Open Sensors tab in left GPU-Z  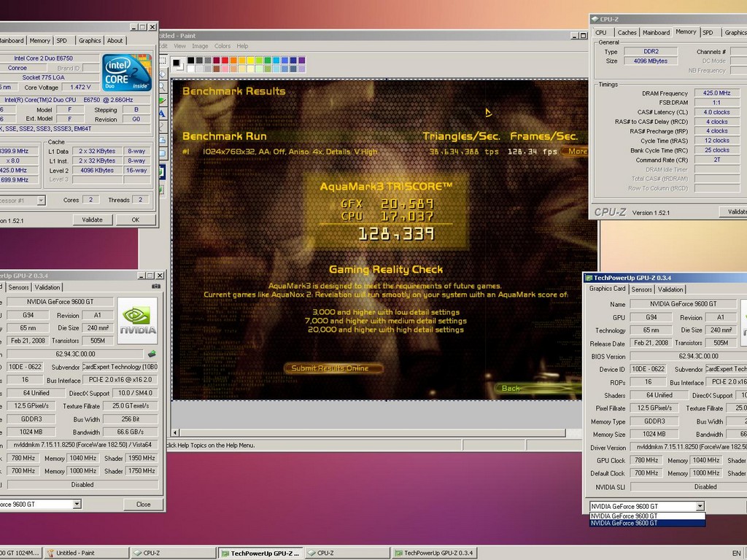click(x=18, y=287)
